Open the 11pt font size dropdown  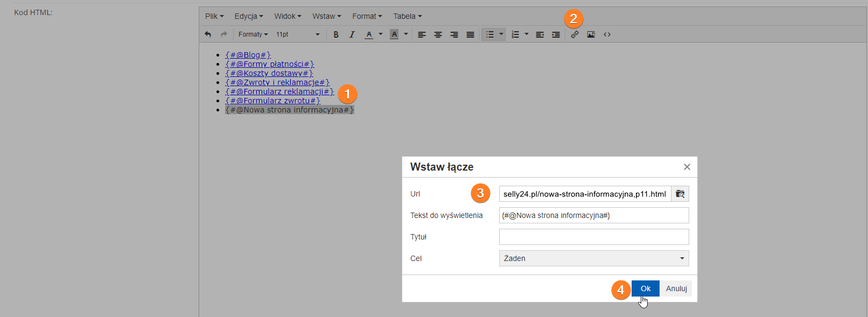click(x=298, y=34)
